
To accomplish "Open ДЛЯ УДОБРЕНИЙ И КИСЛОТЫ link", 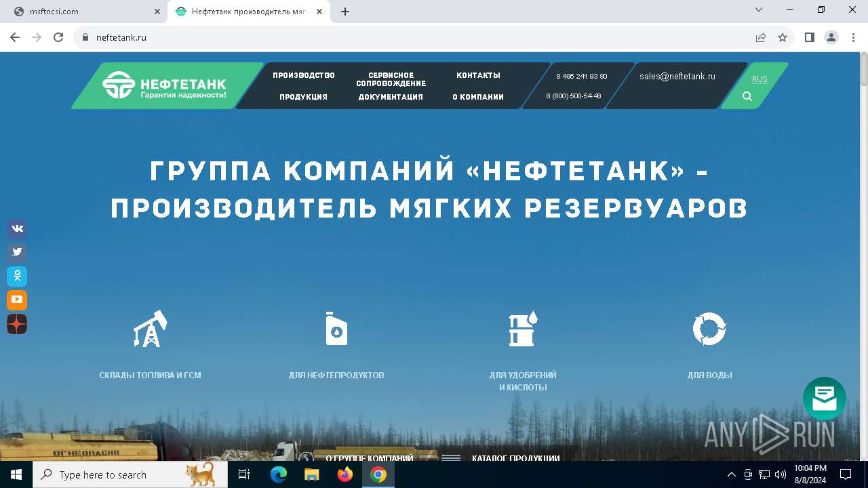I will click(x=523, y=382).
